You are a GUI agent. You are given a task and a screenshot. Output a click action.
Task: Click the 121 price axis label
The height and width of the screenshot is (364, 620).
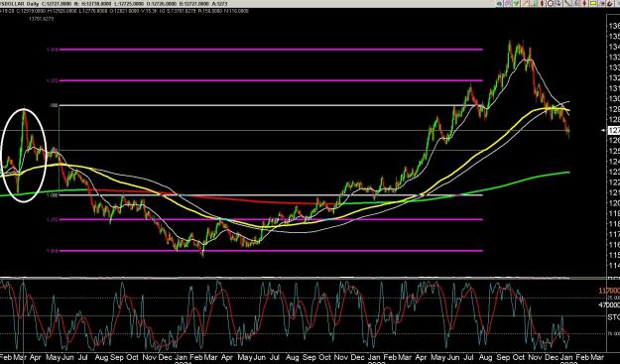614,192
